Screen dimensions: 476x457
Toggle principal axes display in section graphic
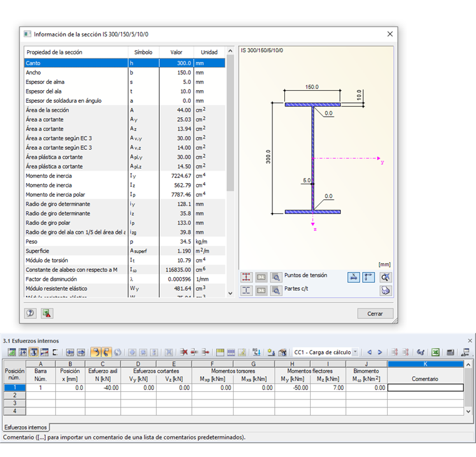pyautogui.click(x=368, y=277)
